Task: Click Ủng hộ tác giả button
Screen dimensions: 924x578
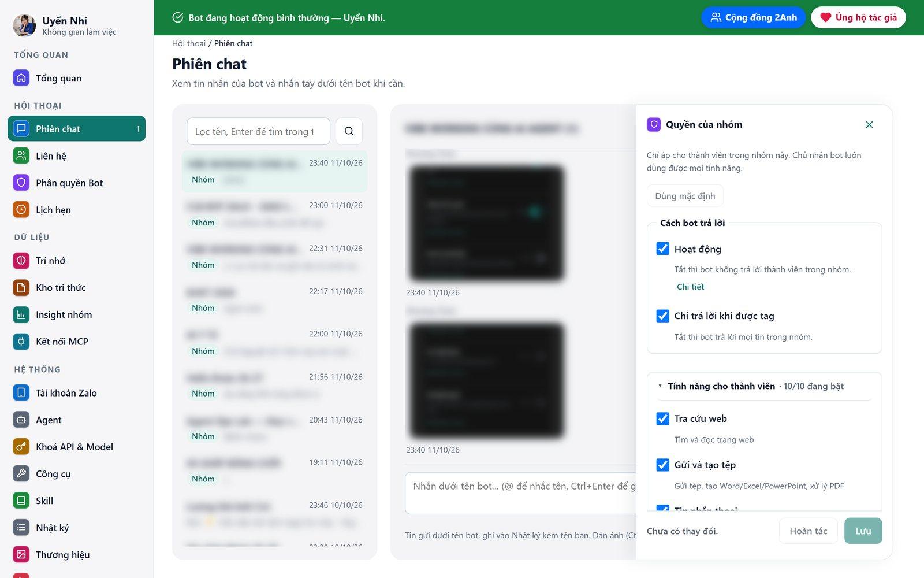Action: (x=859, y=17)
